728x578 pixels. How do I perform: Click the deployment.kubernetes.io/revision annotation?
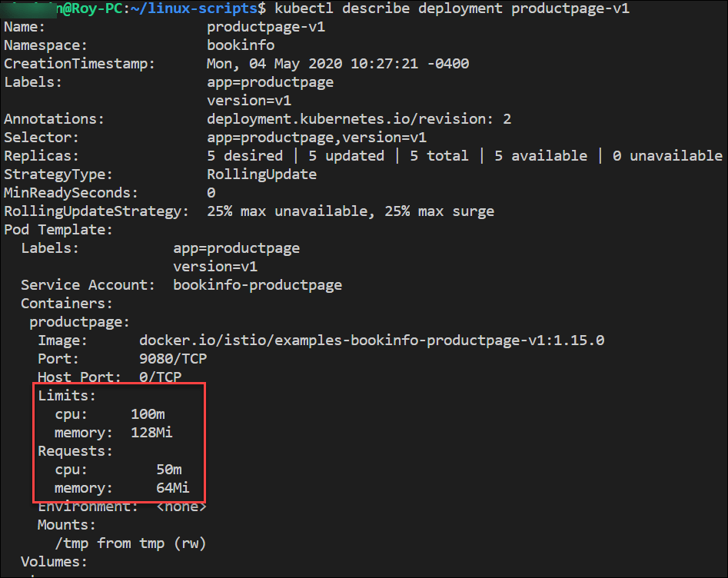coord(359,119)
